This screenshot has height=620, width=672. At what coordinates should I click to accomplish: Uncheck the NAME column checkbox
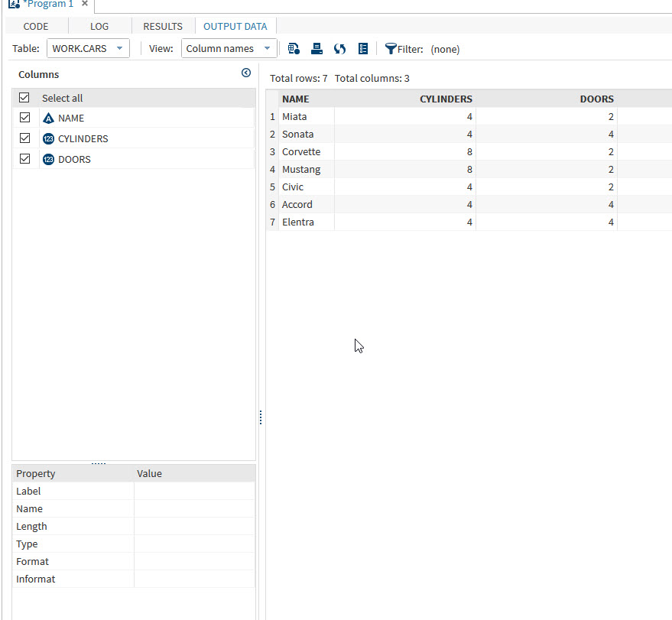[x=24, y=117]
